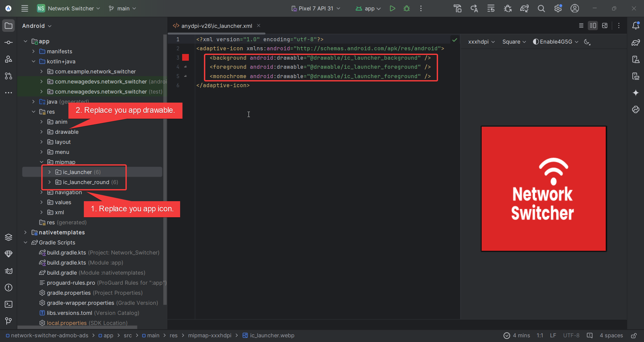Open the Structure tool window icon
This screenshot has height=342, width=644.
click(x=9, y=59)
